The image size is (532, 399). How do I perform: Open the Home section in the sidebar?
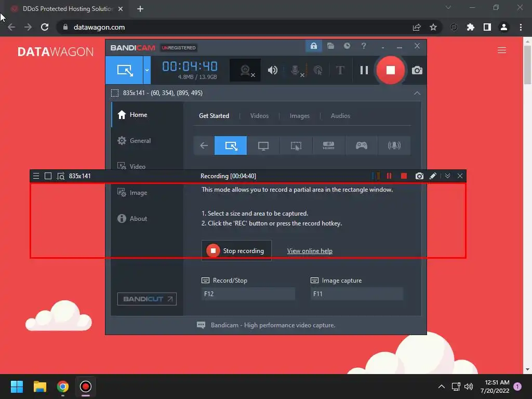pos(147,115)
